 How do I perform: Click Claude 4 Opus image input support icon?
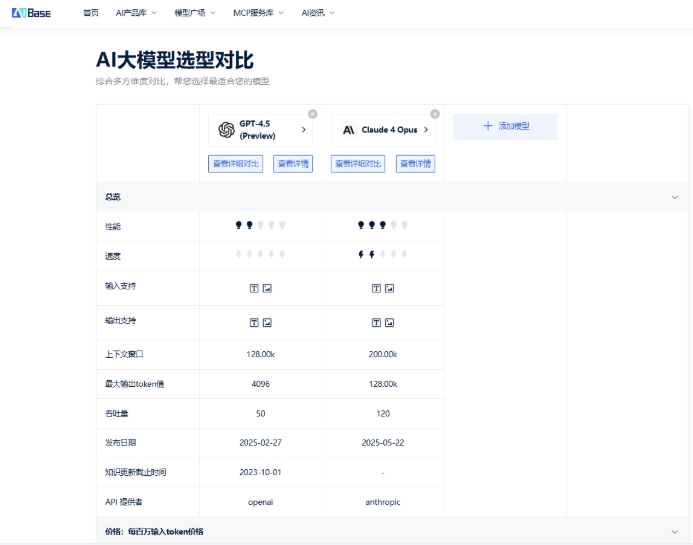pos(389,289)
